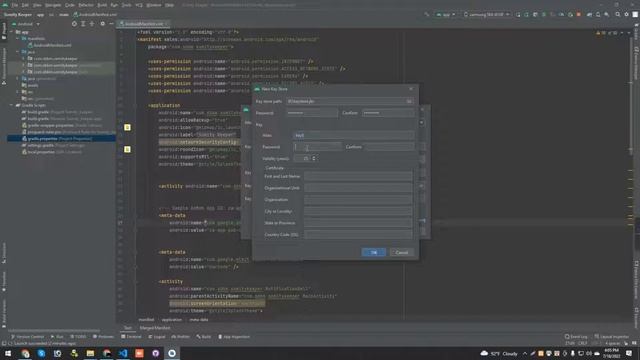Switch to Text tab below editor
The height and width of the screenshot is (360, 640).
click(x=128, y=328)
